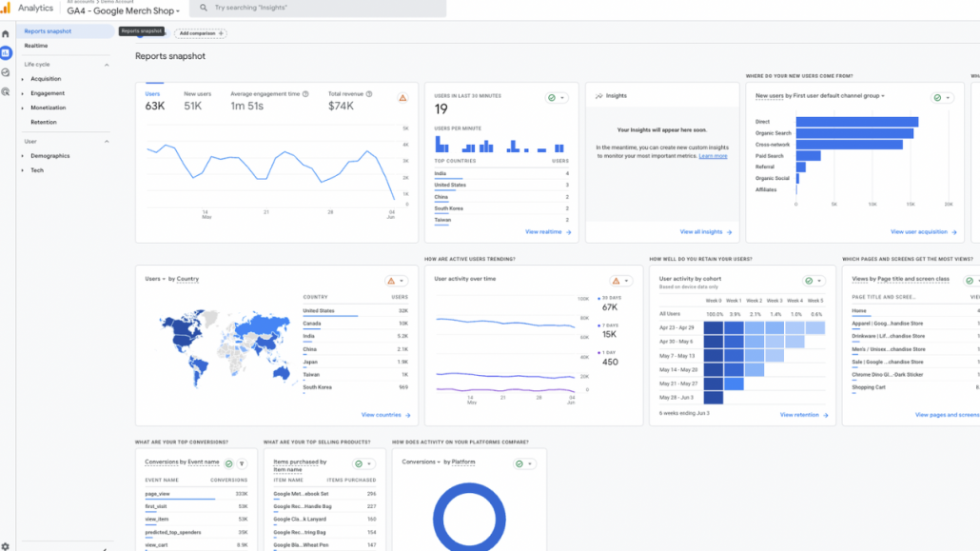
Task: Click the Learn more link in Insights
Action: click(713, 156)
